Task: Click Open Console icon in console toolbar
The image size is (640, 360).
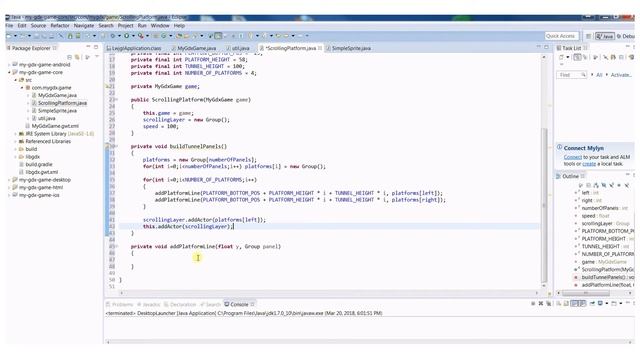Action: coord(614,303)
